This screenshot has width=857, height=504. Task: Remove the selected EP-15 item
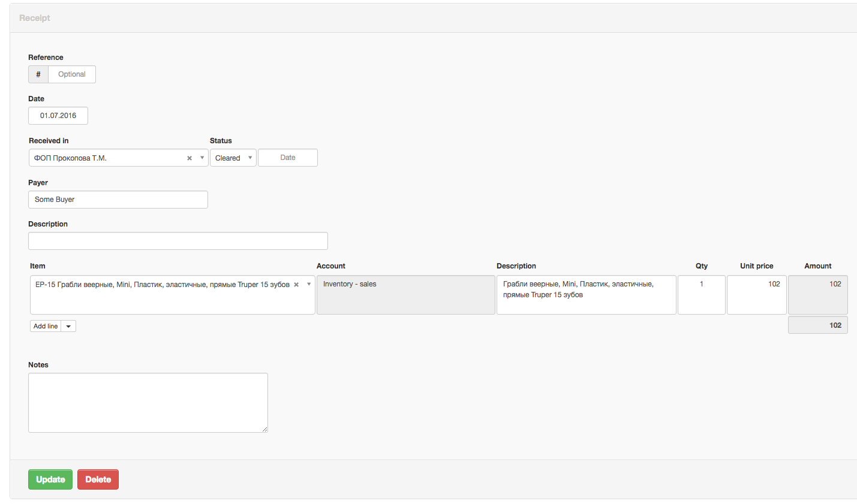(296, 285)
